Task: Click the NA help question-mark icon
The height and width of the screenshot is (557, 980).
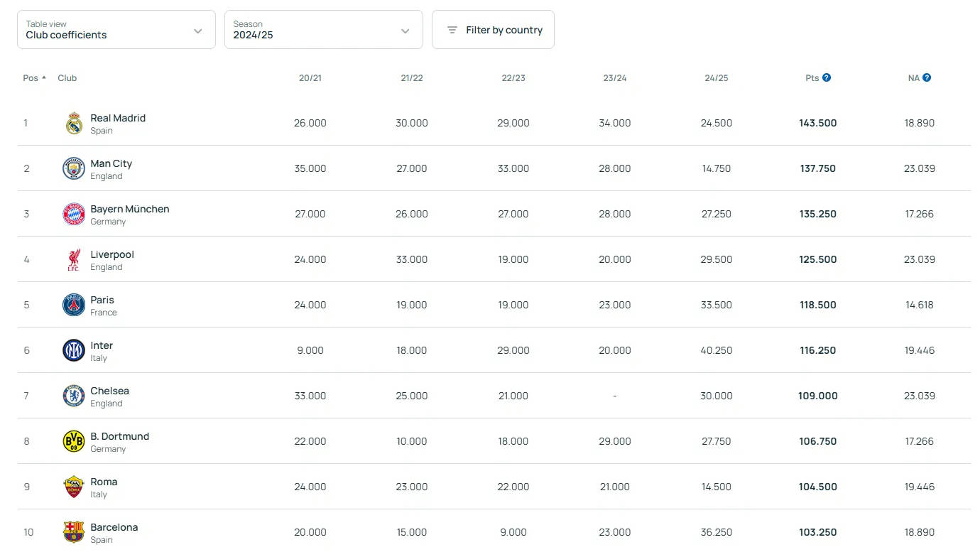Action: pos(927,78)
